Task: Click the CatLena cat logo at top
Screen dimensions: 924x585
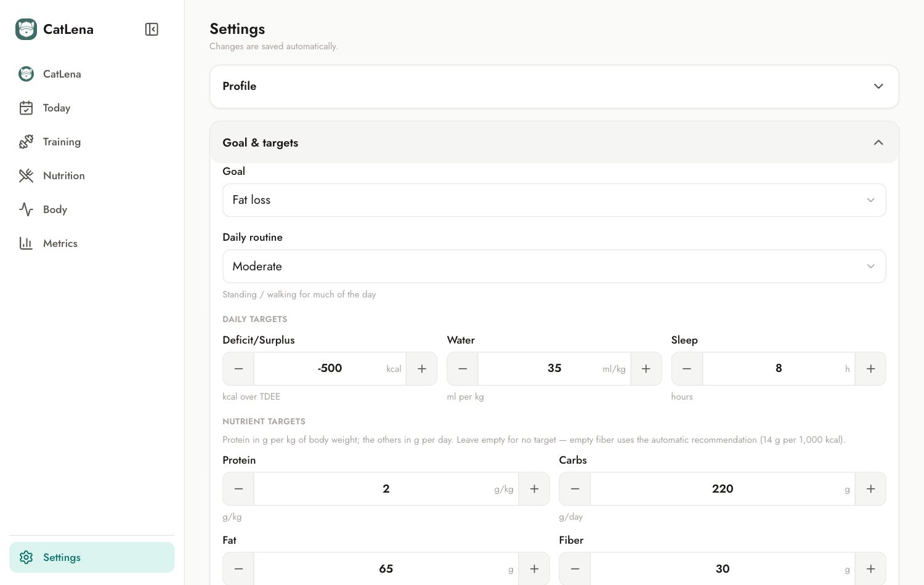Action: pyautogui.click(x=26, y=29)
